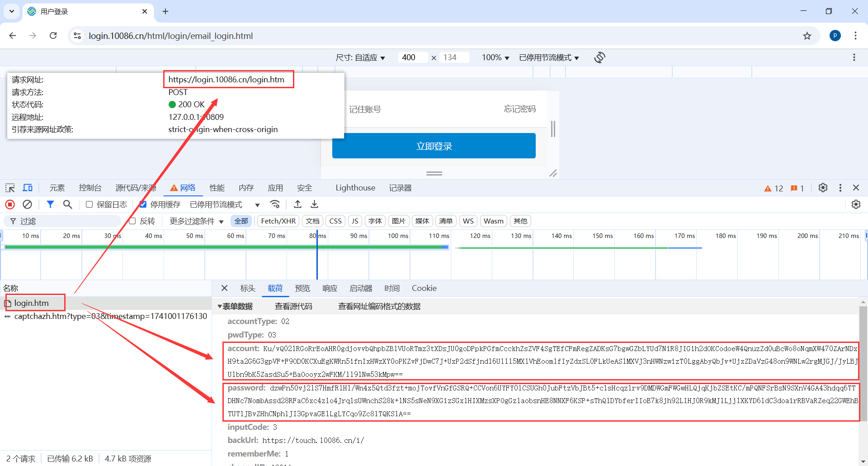Close the request details pane
868x466 pixels.
224,288
